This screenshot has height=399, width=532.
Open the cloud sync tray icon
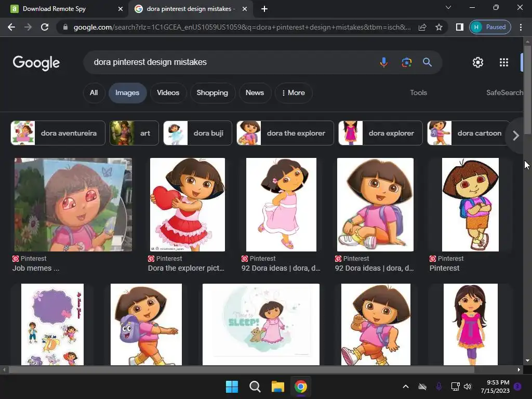422,387
